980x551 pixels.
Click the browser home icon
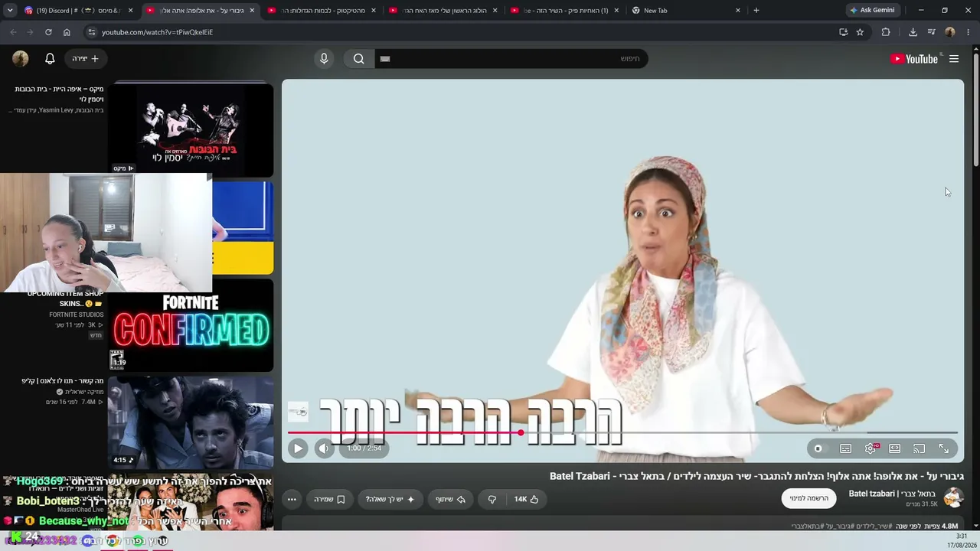tap(67, 32)
